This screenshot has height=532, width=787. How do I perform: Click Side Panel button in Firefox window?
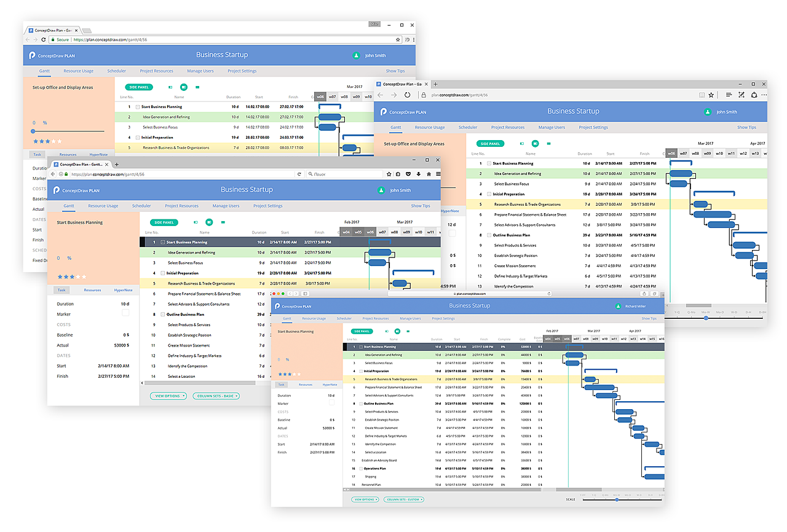pyautogui.click(x=164, y=222)
